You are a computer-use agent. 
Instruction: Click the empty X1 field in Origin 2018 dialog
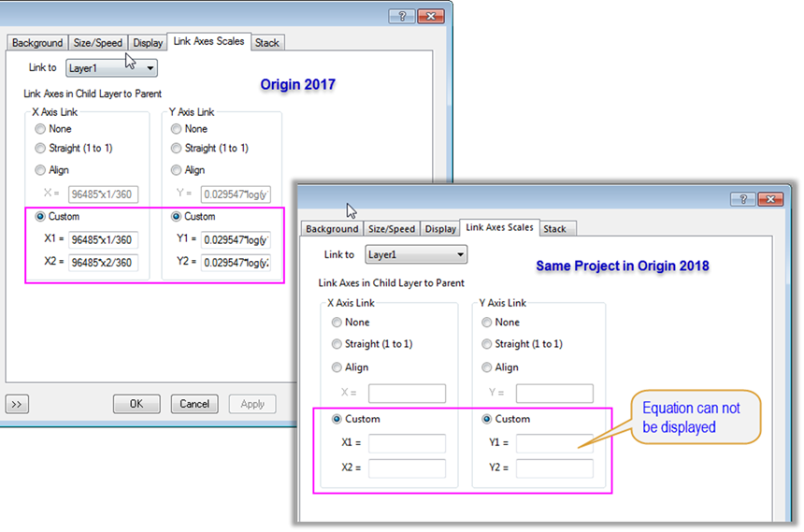[407, 443]
